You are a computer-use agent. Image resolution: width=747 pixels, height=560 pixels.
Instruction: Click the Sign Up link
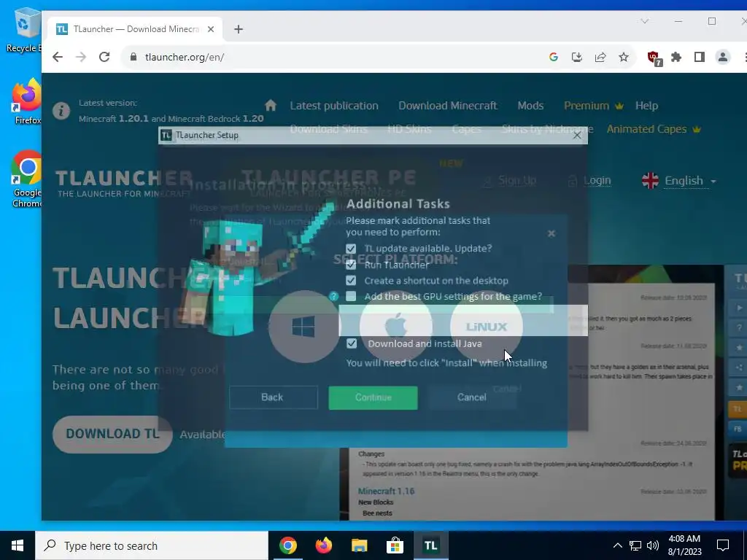click(517, 181)
